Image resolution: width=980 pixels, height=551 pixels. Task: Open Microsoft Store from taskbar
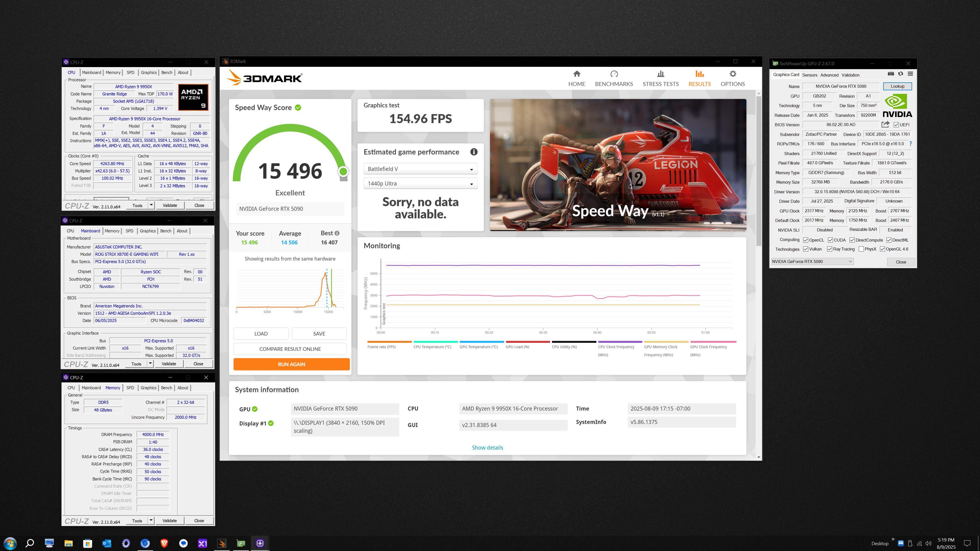click(88, 543)
